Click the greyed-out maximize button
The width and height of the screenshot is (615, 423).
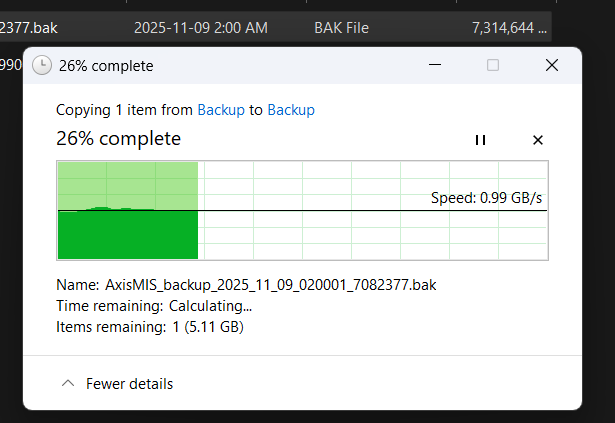(x=492, y=65)
